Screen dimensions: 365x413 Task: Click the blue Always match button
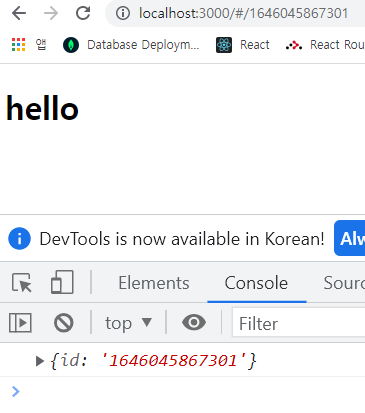[x=349, y=238]
